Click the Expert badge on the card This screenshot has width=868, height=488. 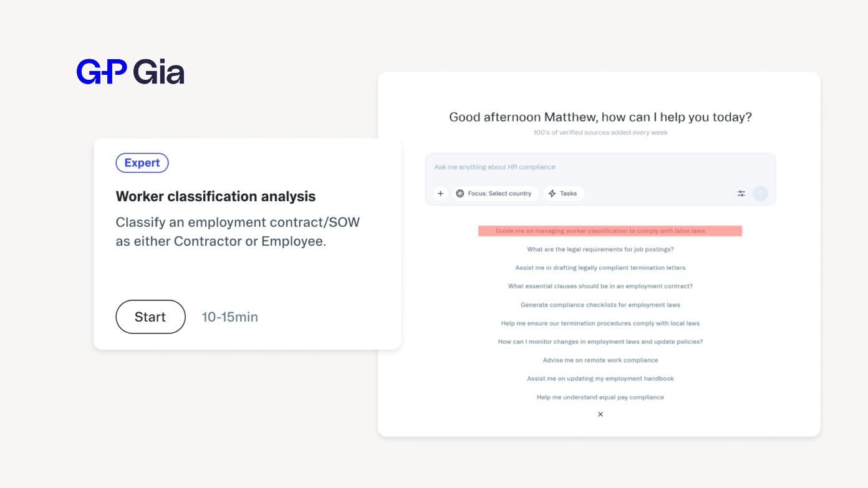pyautogui.click(x=142, y=163)
